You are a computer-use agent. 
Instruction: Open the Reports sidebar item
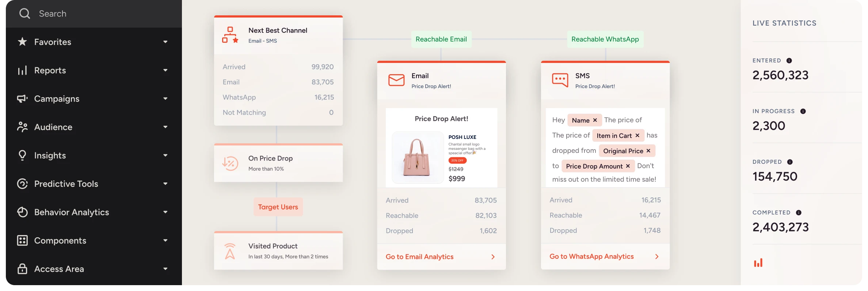[x=94, y=70]
